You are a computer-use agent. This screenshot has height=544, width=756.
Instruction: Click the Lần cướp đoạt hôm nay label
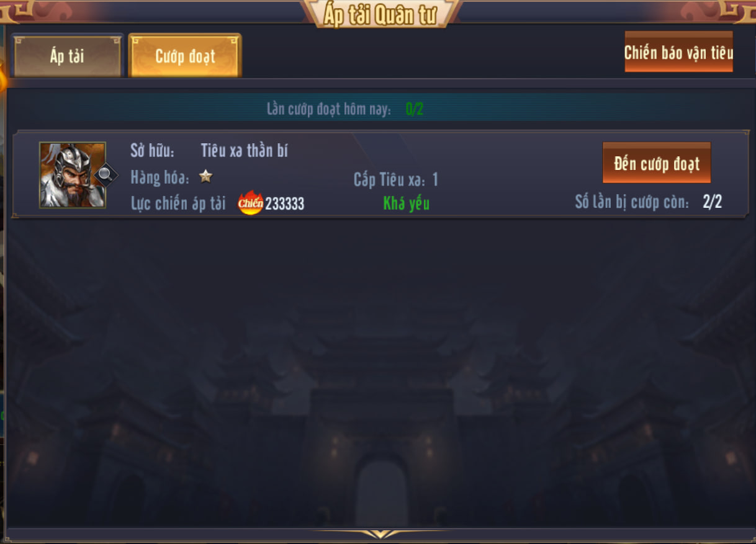click(329, 110)
